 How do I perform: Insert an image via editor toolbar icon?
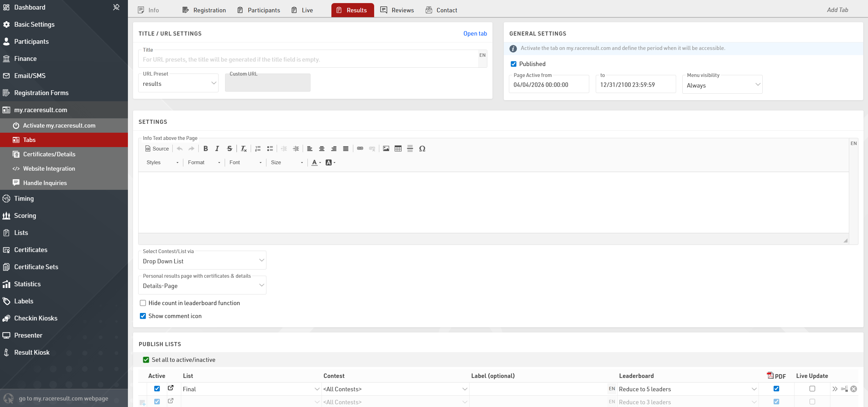click(x=386, y=148)
